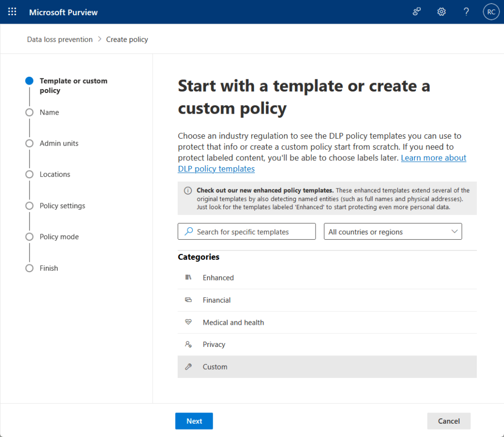
Task: Click the Categories heading
Action: click(x=198, y=257)
